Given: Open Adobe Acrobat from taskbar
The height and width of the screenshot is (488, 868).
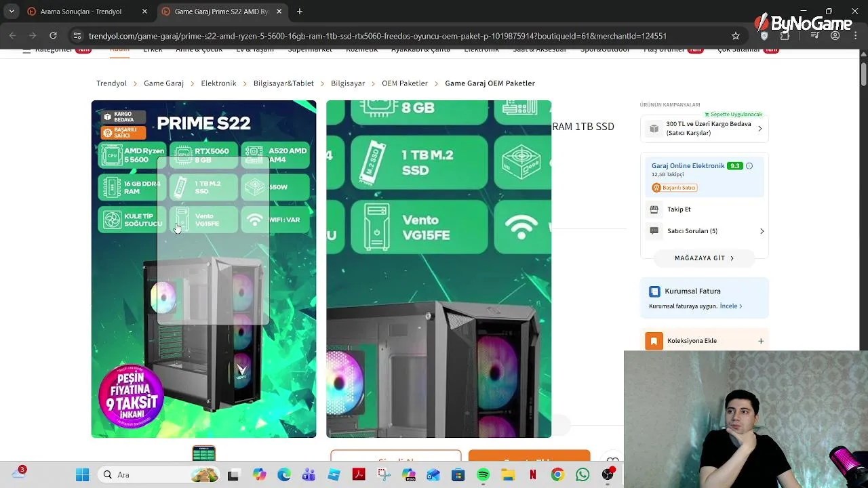Looking at the screenshot, I should click(x=359, y=475).
